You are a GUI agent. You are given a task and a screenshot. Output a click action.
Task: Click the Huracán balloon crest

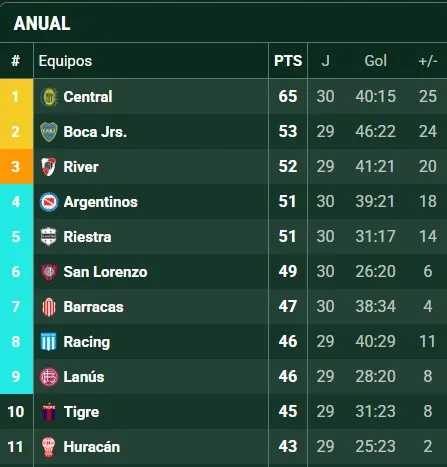[49, 447]
